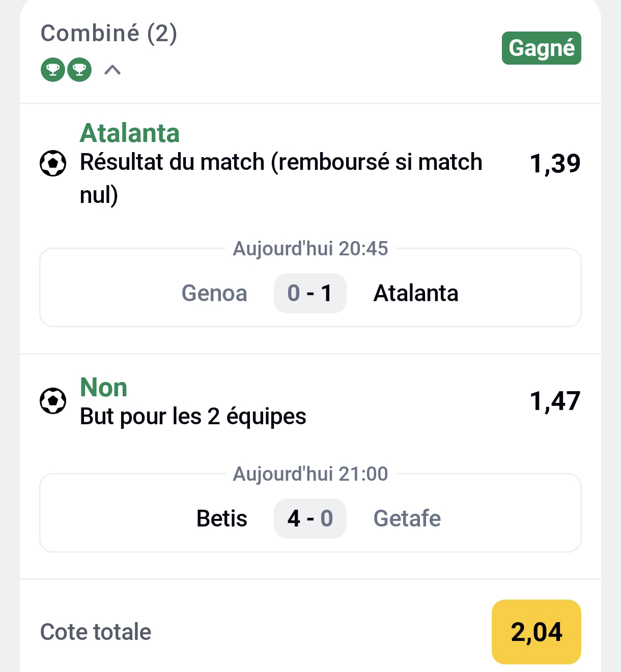Click the yellow 2,04 total odds badge
Image resolution: width=621 pixels, height=672 pixels.
click(x=536, y=632)
